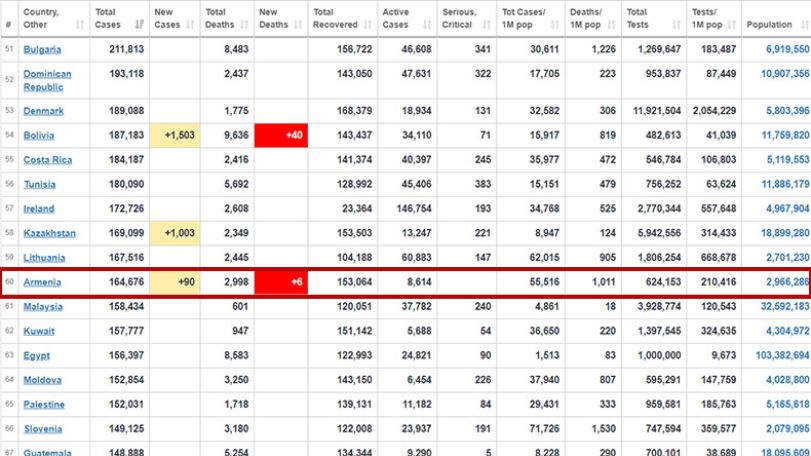Screen dimensions: 811x456
Task: Open the Bulgaria country link
Action: click(42, 50)
